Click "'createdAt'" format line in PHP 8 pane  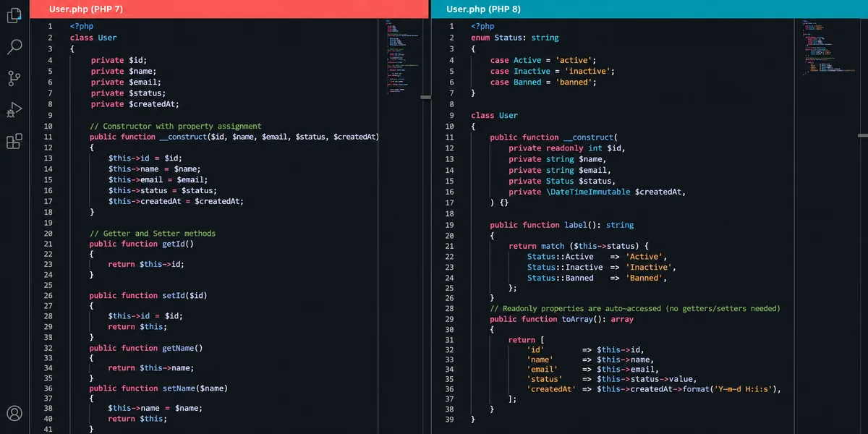[655, 389]
